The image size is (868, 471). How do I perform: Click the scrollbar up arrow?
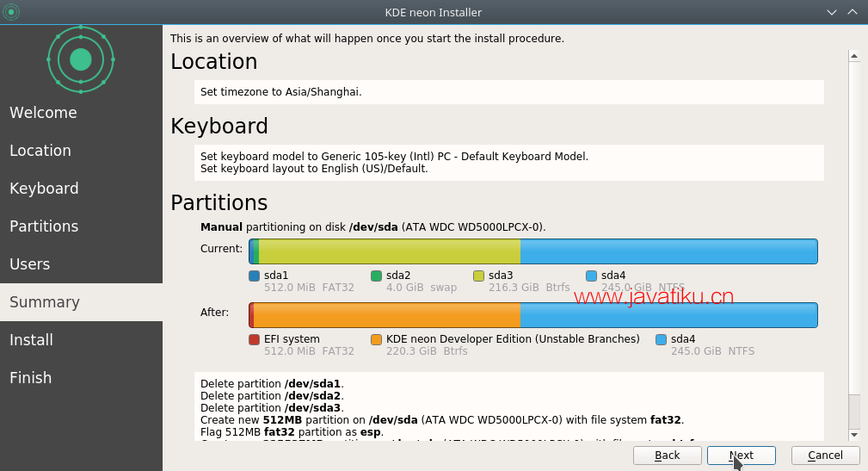pos(854,55)
